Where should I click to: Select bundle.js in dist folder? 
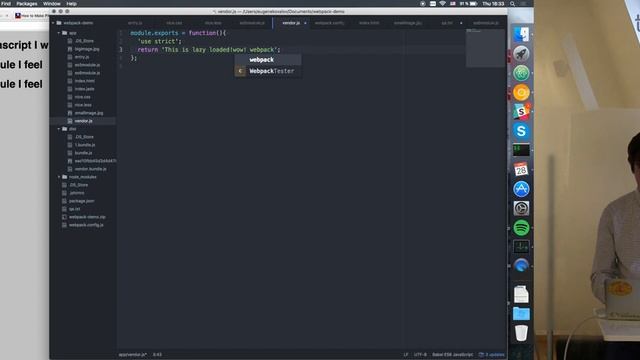(83, 153)
